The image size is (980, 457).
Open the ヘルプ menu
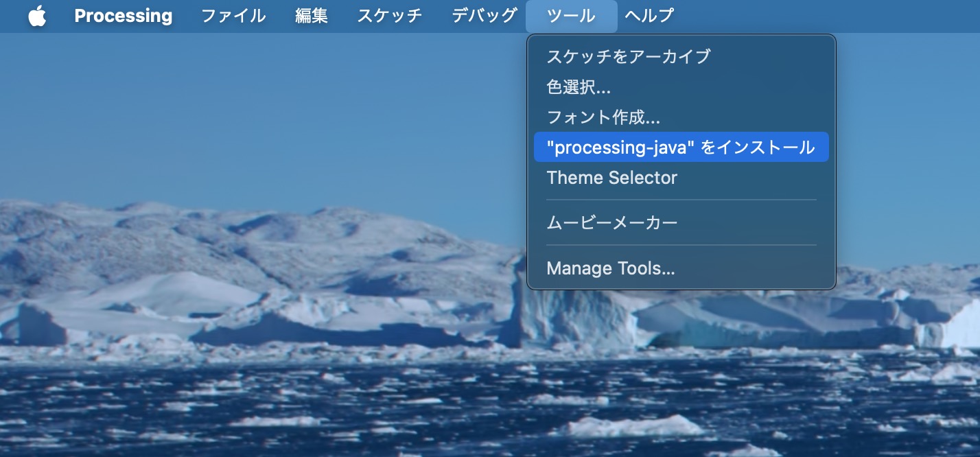point(649,16)
